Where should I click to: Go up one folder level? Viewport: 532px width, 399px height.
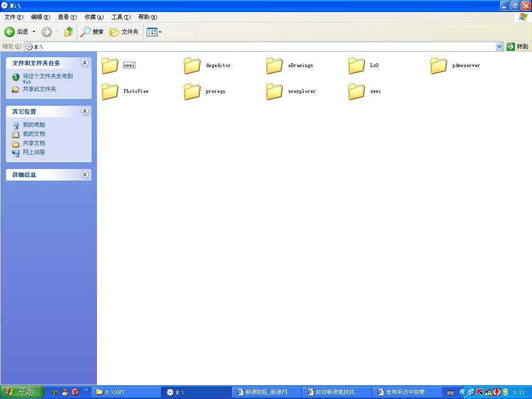pos(68,32)
